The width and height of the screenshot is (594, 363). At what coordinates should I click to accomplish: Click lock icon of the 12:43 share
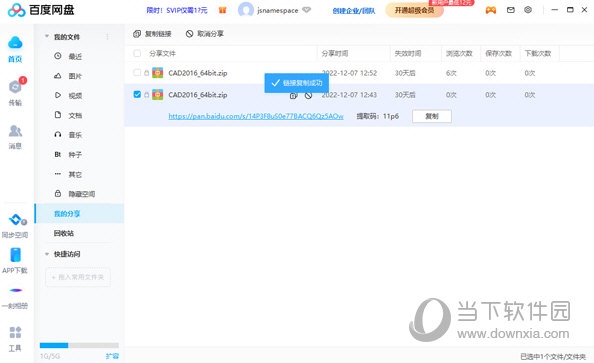(x=146, y=95)
